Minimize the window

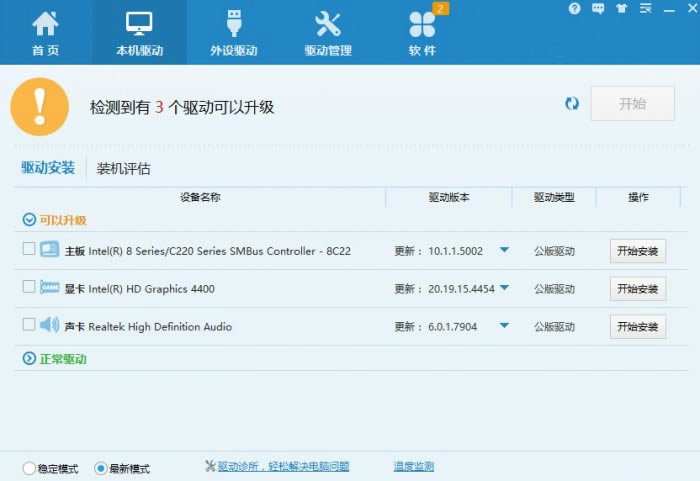click(x=669, y=9)
